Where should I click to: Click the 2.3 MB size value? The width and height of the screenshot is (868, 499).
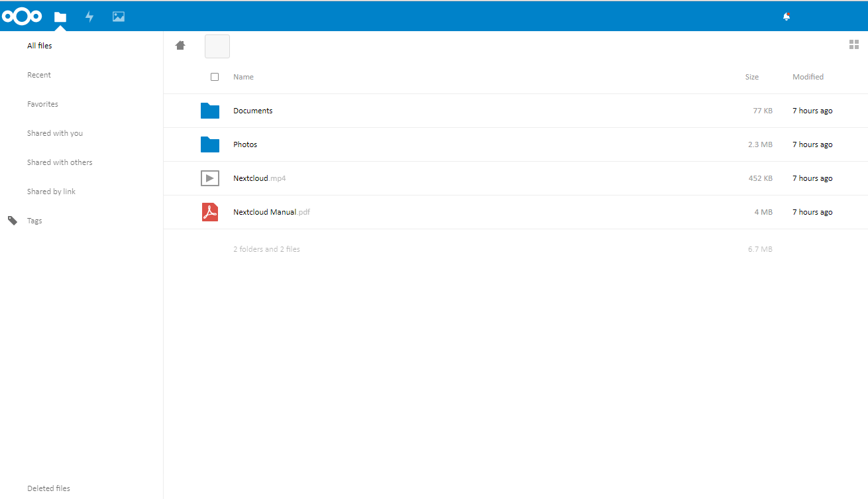click(x=760, y=144)
